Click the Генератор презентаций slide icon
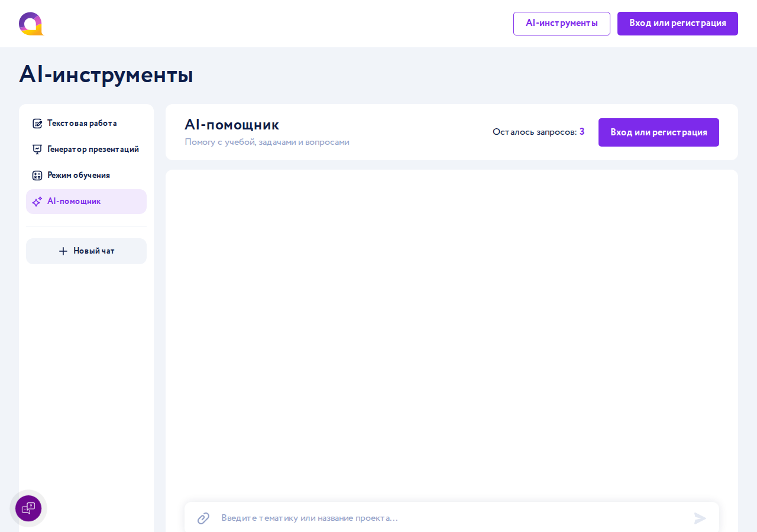757x532 pixels. tap(37, 150)
